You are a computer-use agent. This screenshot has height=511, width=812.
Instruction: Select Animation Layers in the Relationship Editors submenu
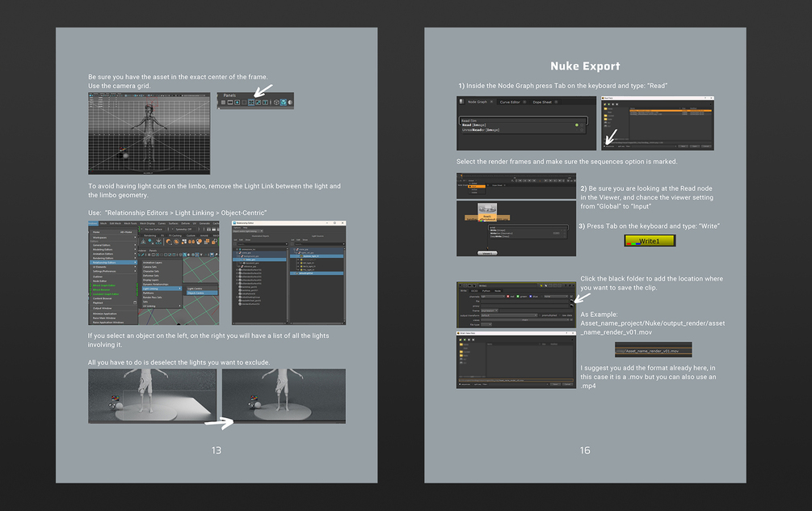162,263
